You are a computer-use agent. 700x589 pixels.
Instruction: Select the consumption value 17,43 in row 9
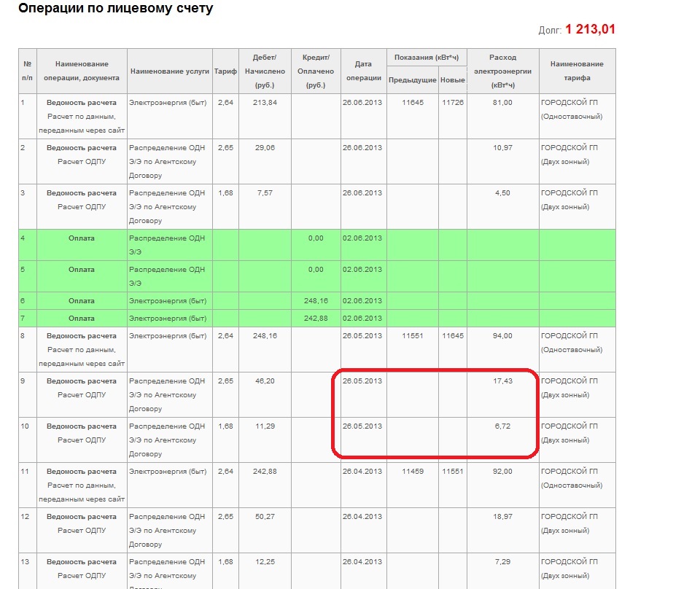click(502, 381)
